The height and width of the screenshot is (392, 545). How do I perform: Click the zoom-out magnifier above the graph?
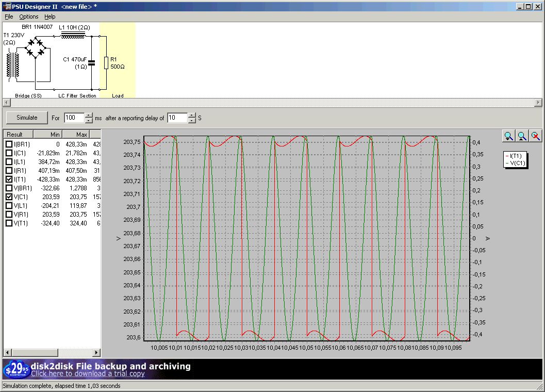tap(522, 136)
